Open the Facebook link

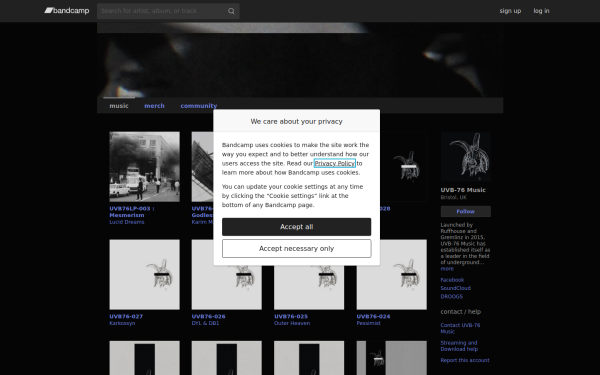pos(452,280)
